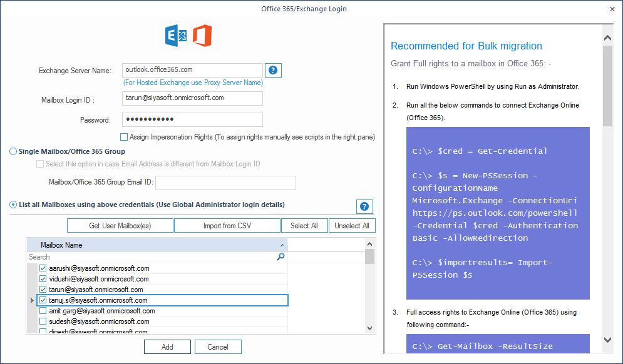Uncheck aarushi@siyasoft.onmicrosoft.com mailbox

tap(43, 268)
